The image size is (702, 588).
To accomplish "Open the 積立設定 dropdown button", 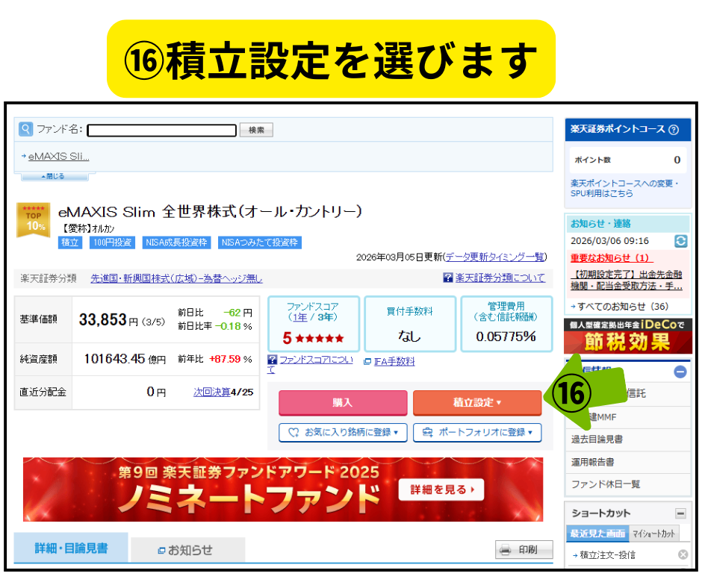I will point(477,403).
